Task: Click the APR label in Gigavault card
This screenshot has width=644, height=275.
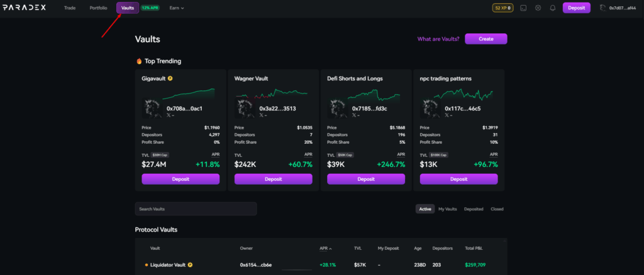Action: pos(216,154)
